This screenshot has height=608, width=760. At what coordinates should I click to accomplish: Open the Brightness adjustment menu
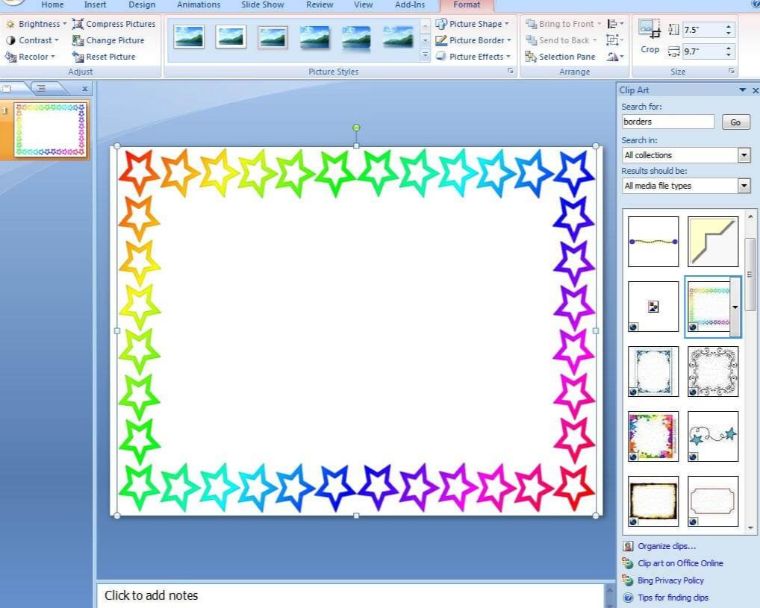coord(37,23)
